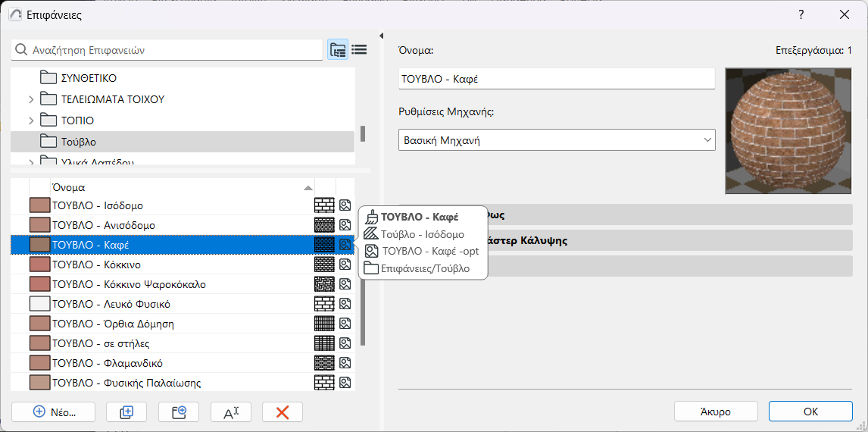Select the row ΤΟΥΒΛΟ - σε στήλες

(182, 343)
